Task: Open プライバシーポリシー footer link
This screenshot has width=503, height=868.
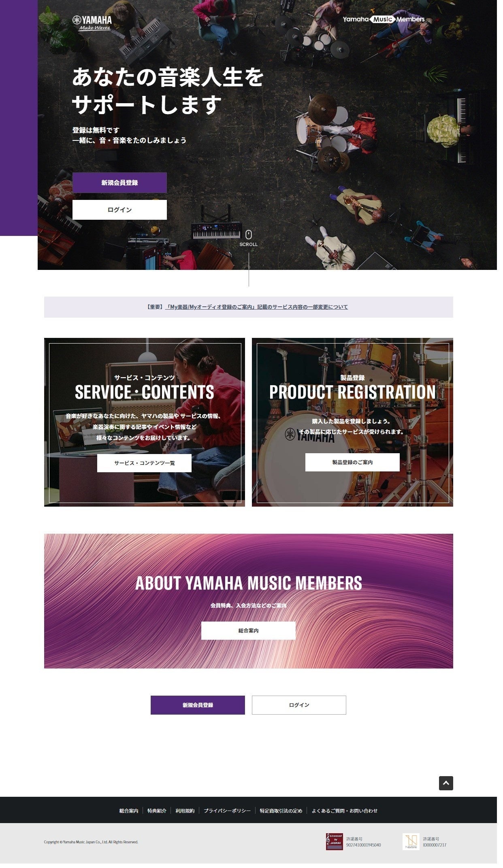Action: pos(227,811)
